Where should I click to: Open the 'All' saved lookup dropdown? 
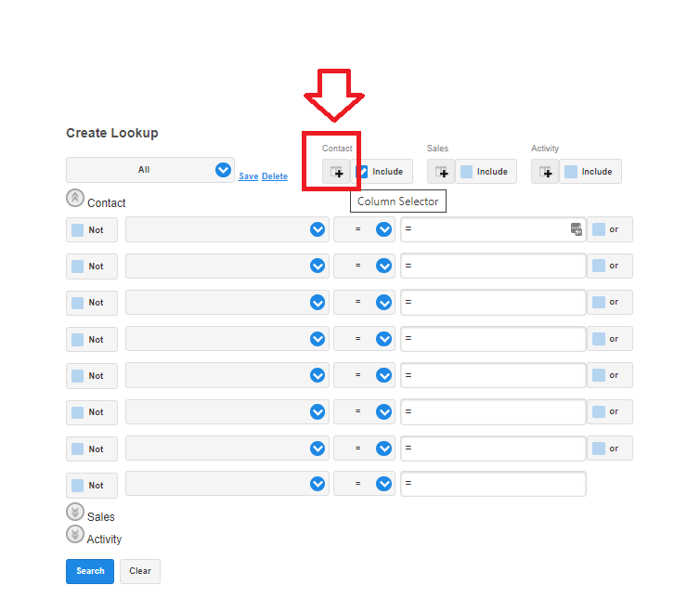[223, 170]
